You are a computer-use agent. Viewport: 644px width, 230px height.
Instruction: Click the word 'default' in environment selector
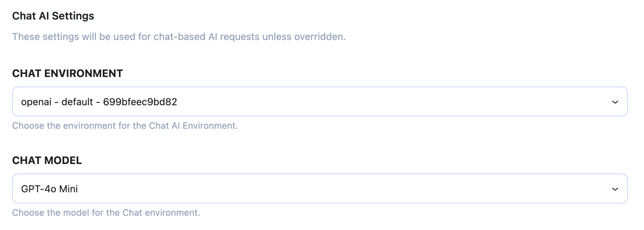(77, 102)
